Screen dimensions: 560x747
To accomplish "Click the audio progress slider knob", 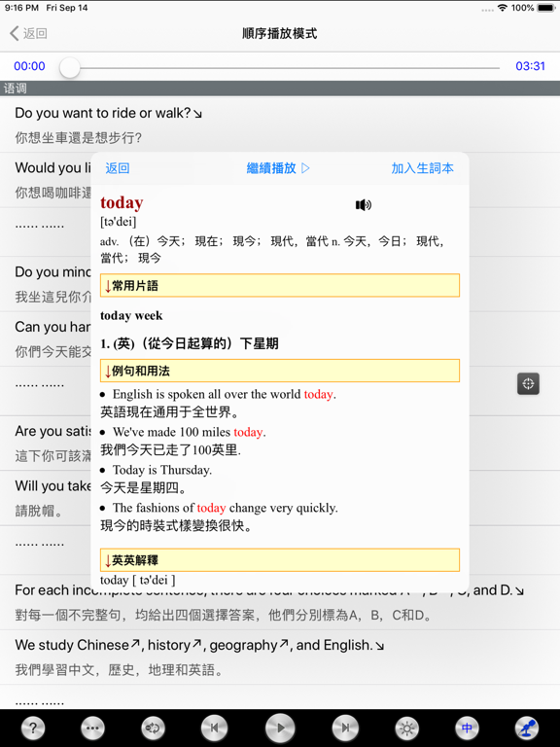I will pyautogui.click(x=70, y=68).
